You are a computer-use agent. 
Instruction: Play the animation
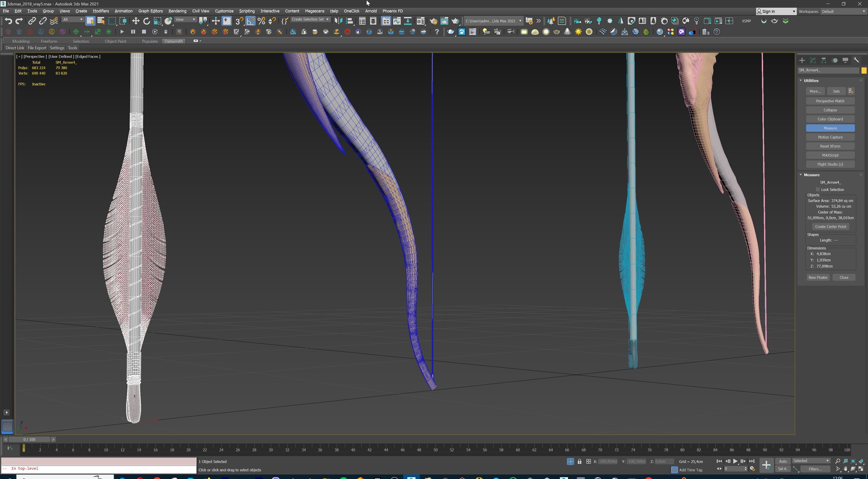(x=735, y=461)
